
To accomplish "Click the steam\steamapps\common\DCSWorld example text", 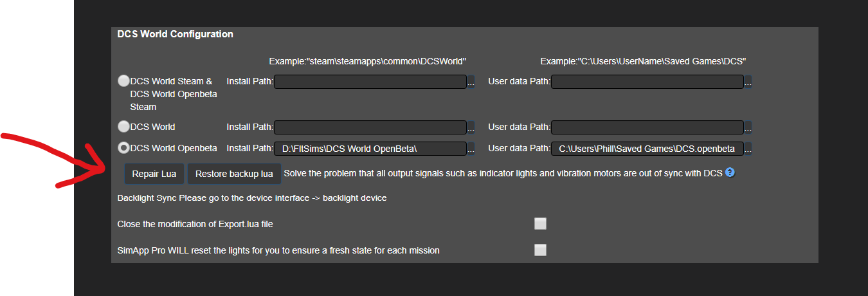I will [x=367, y=61].
